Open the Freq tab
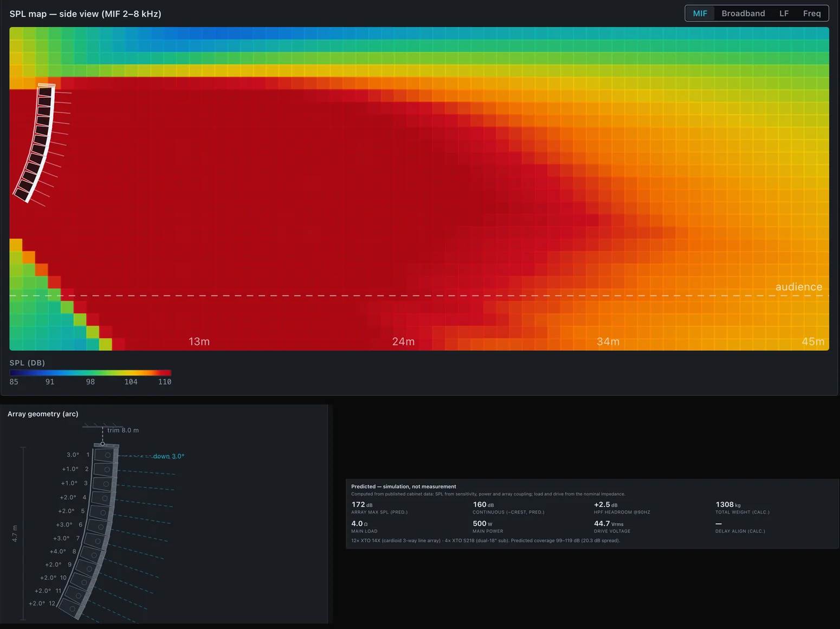This screenshot has width=840, height=629. [812, 14]
